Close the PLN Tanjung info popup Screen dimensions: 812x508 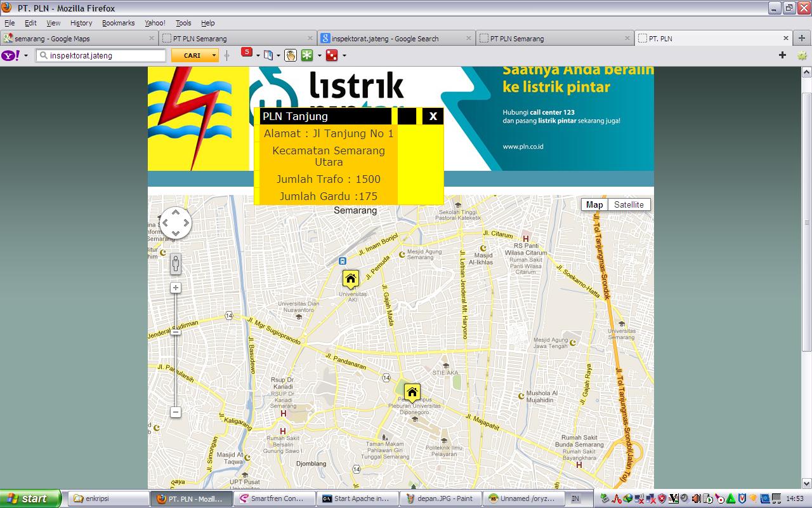tap(433, 116)
